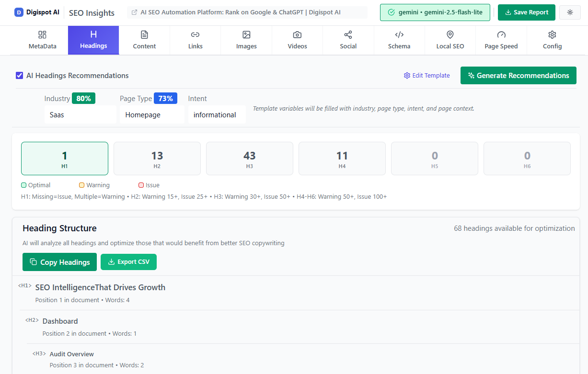
Task: Switch to the Social tab
Action: click(348, 40)
